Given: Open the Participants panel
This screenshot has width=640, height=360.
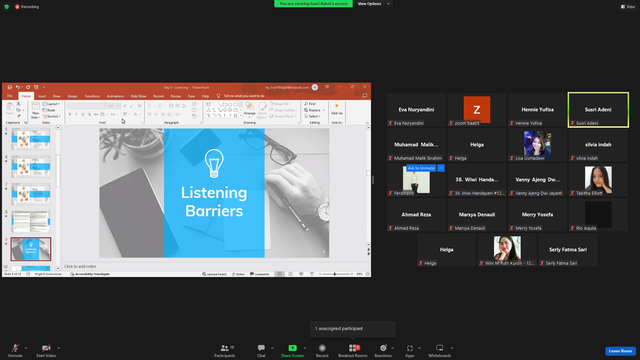Looking at the screenshot, I should [224, 350].
